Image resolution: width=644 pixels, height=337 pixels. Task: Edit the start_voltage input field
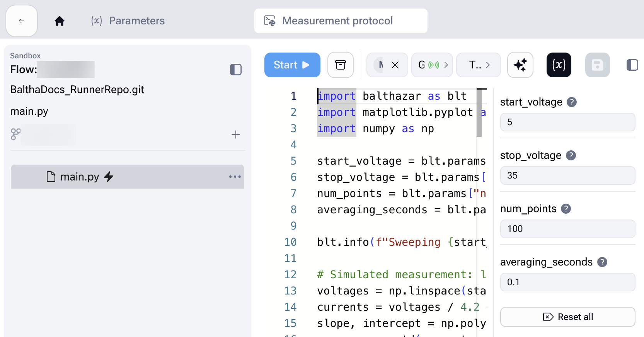568,122
